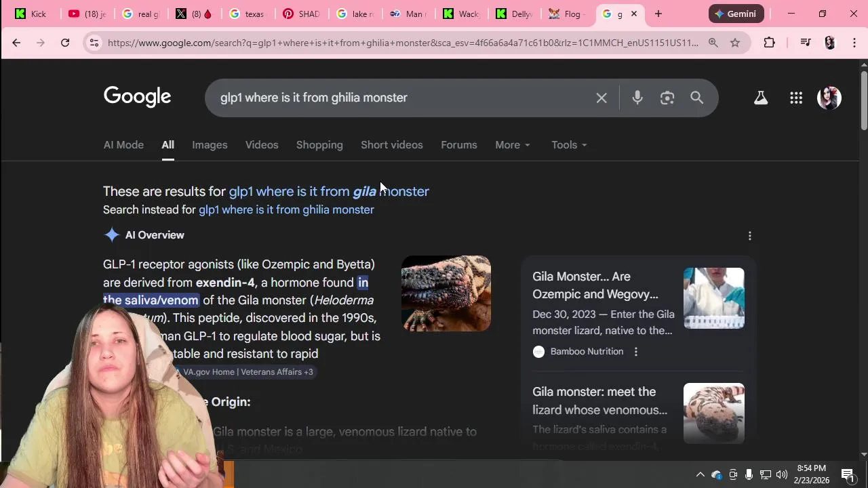Start voice search with the microphone
This screenshot has height=488, width=868.
tap(637, 98)
